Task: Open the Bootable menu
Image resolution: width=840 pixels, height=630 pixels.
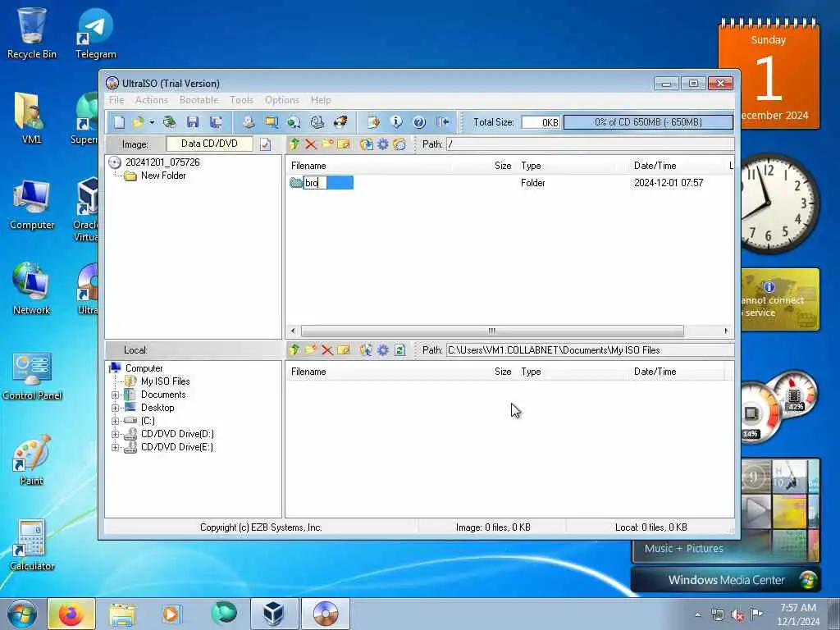Action: click(x=199, y=100)
